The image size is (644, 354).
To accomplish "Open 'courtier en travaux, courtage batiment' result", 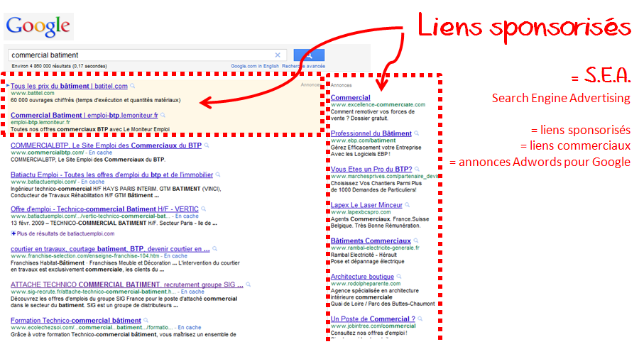I will point(110,249).
